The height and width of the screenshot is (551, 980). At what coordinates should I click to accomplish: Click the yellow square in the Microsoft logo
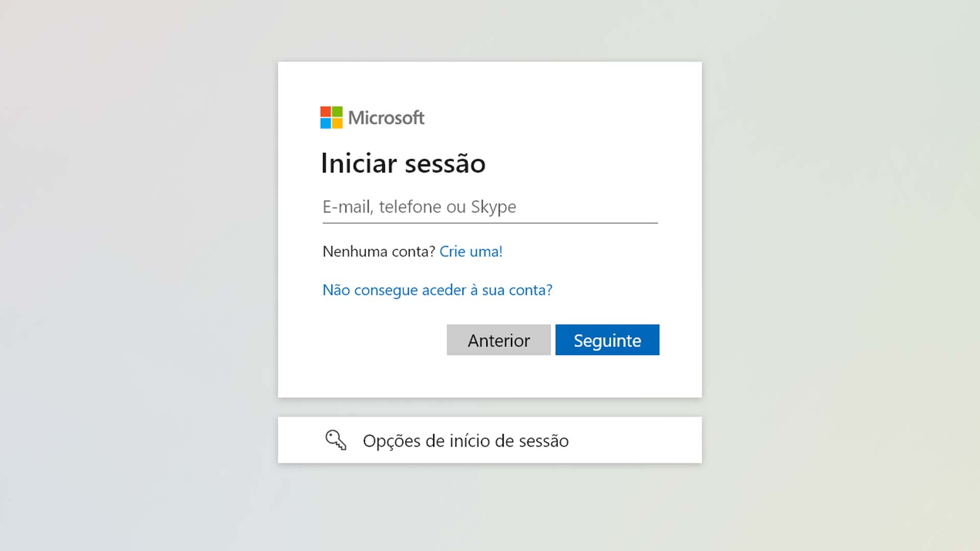[337, 124]
